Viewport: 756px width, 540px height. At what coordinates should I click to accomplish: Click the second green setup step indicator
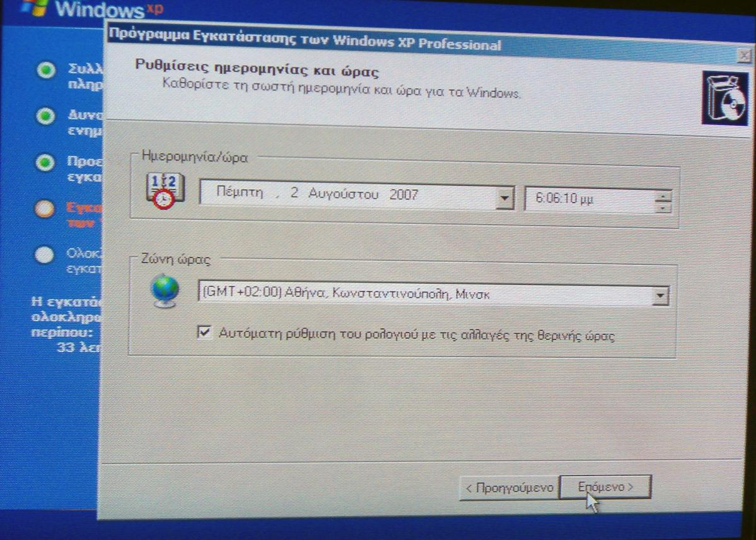(x=45, y=116)
